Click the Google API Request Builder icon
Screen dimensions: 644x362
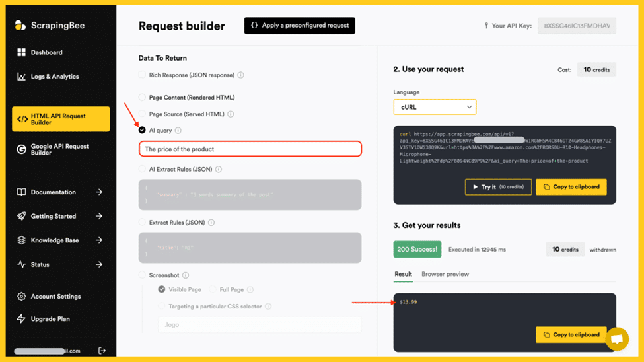pos(21,149)
